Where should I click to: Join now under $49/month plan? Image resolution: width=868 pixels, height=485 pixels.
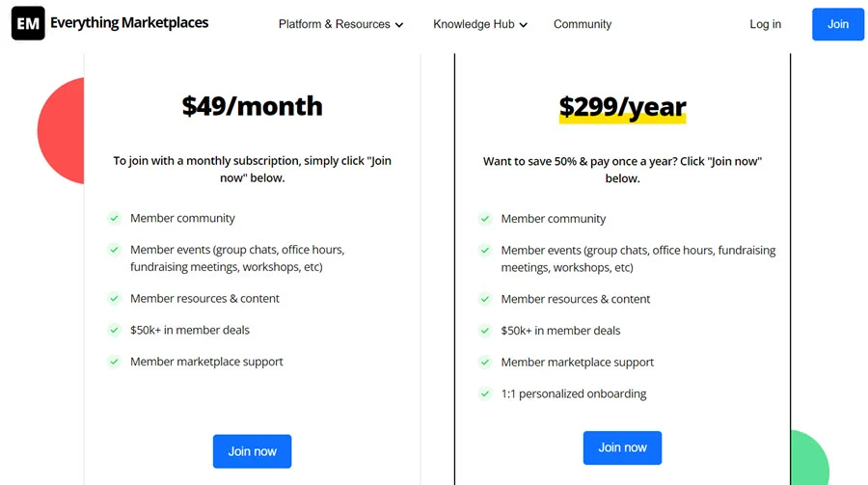(x=252, y=451)
